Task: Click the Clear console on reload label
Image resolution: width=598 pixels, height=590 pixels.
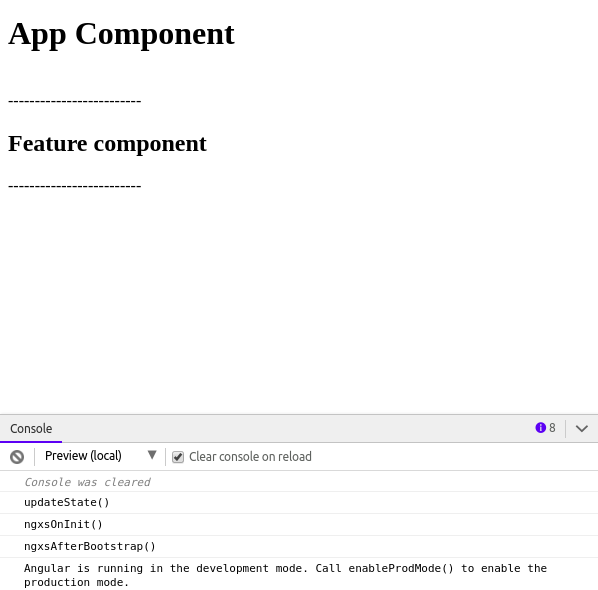Action: pos(250,457)
